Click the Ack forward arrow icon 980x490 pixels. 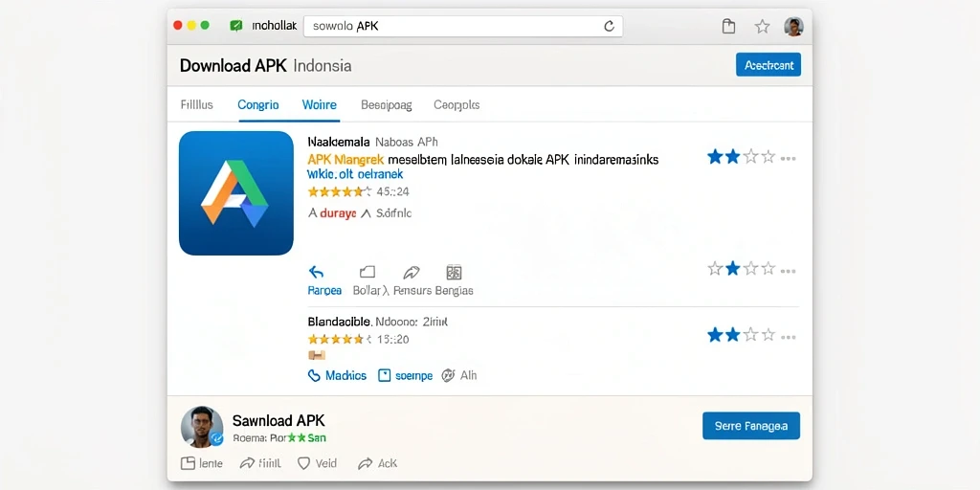tap(365, 463)
